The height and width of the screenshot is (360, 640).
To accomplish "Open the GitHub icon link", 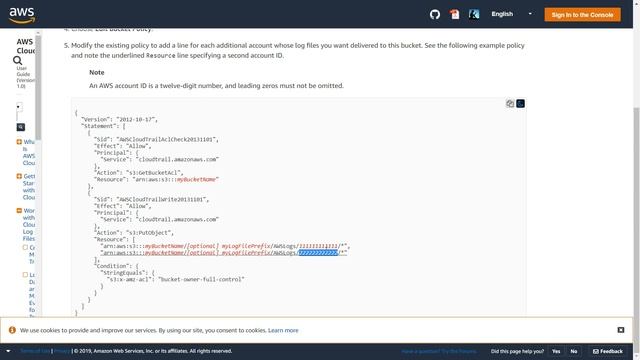I will coord(435,15).
